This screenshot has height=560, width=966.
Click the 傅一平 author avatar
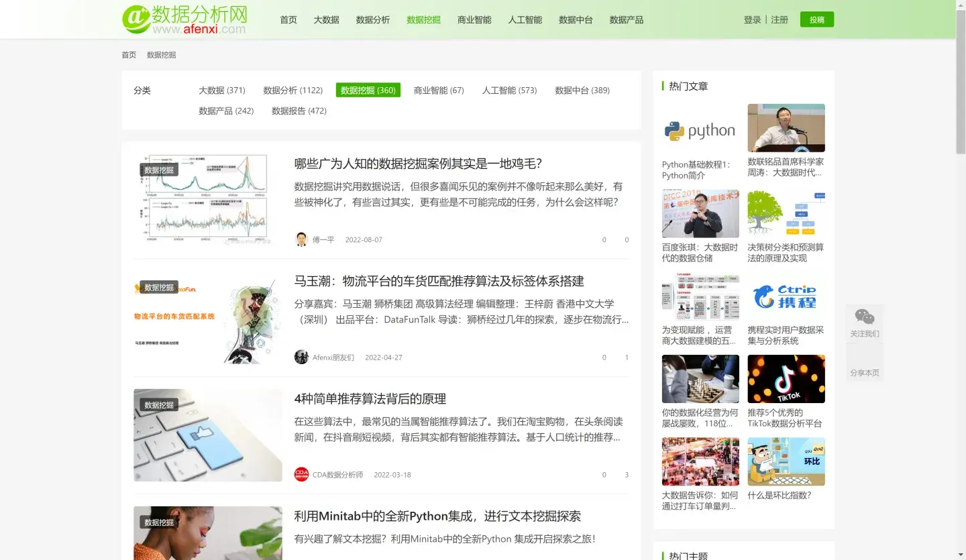pos(301,239)
